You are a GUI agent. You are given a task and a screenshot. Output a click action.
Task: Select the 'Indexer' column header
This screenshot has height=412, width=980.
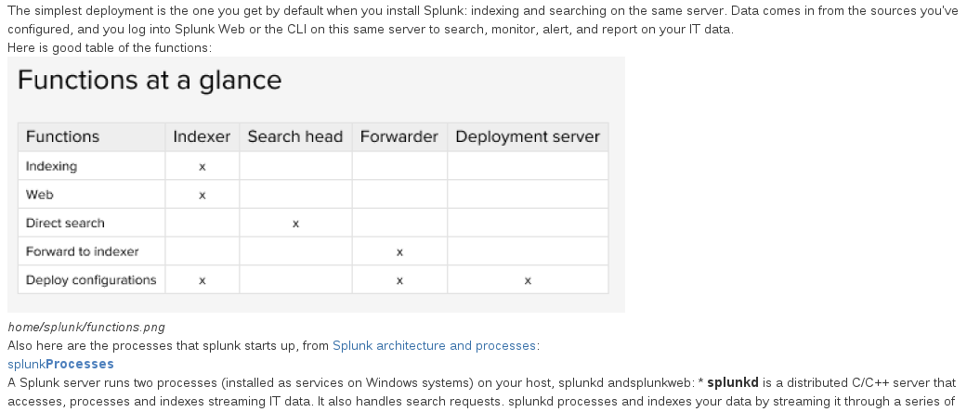pyautogui.click(x=202, y=136)
